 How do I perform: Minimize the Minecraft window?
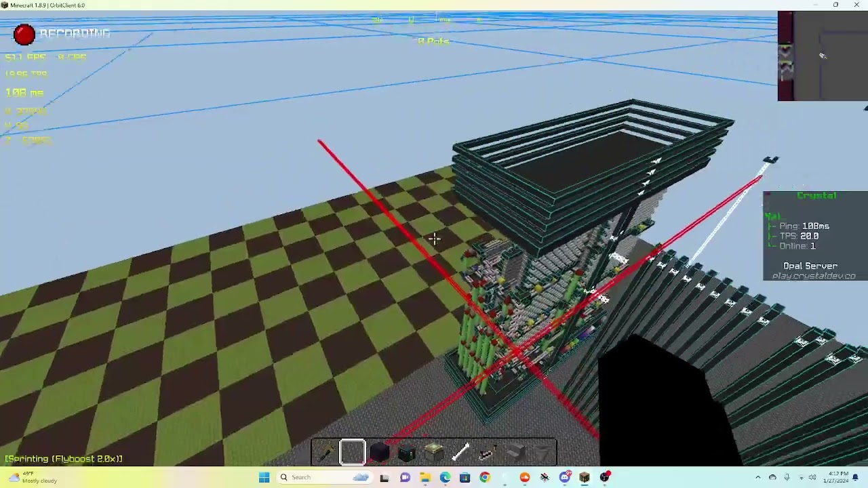(816, 5)
